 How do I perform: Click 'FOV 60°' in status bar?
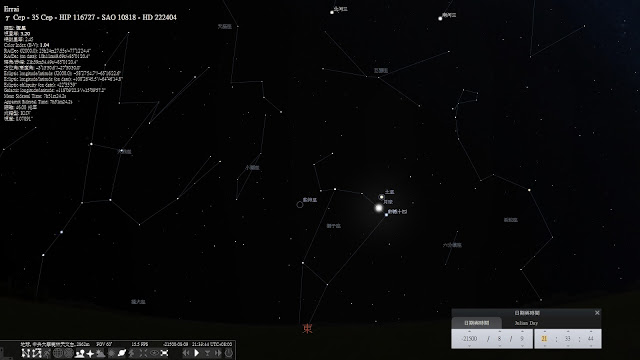pyautogui.click(x=104, y=344)
